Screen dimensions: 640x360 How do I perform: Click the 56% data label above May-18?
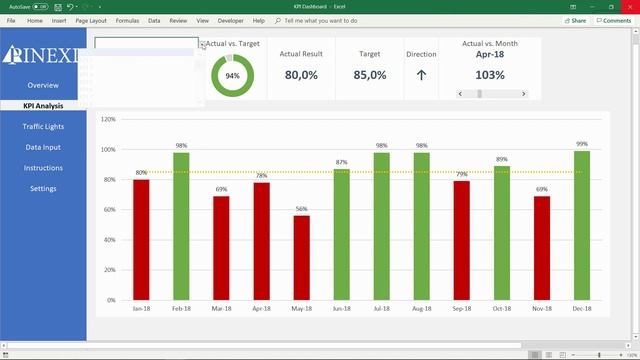(302, 209)
